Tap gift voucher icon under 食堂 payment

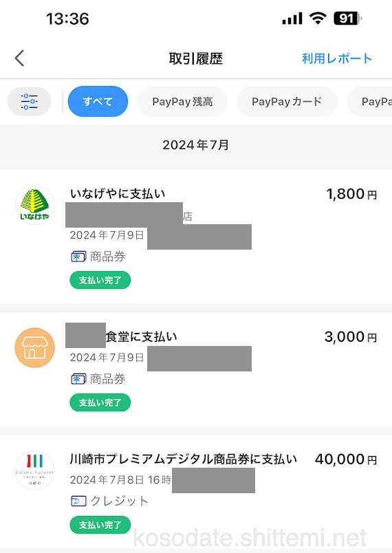78,379
